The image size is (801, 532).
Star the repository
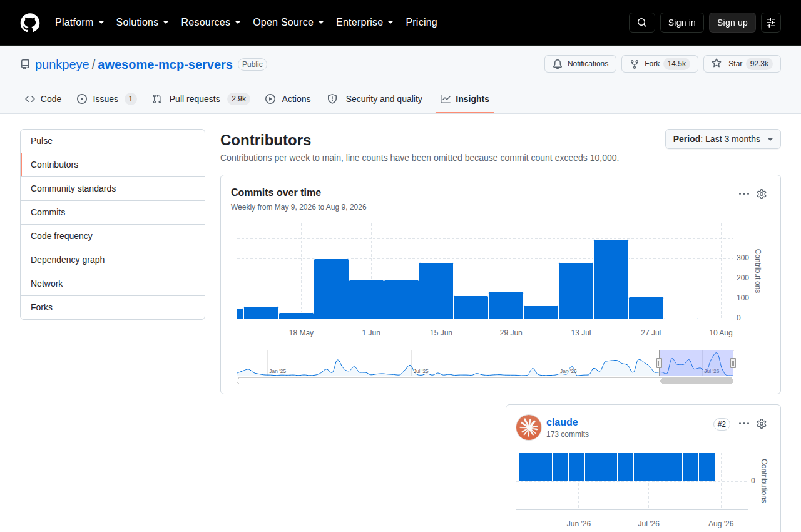tap(742, 64)
